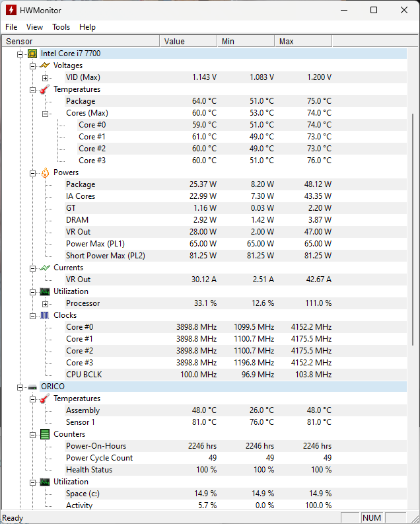Expand the Processor utilization node
The width and height of the screenshot is (420, 524).
point(46,303)
